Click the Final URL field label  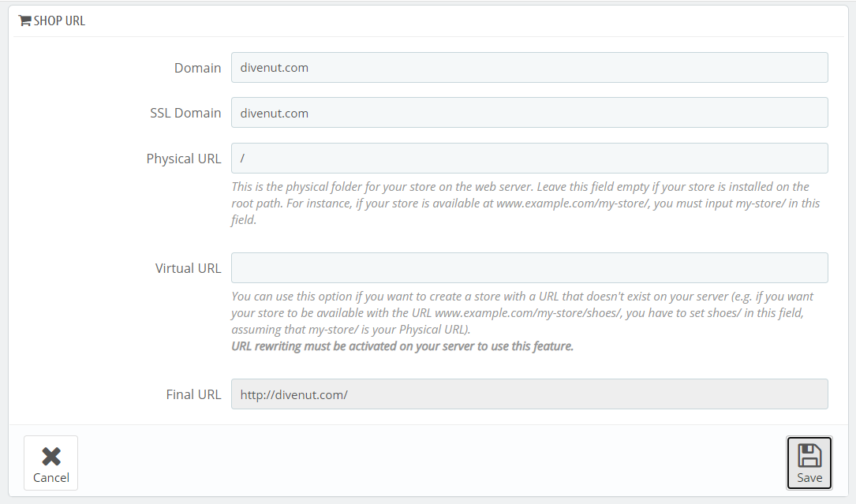coord(193,394)
